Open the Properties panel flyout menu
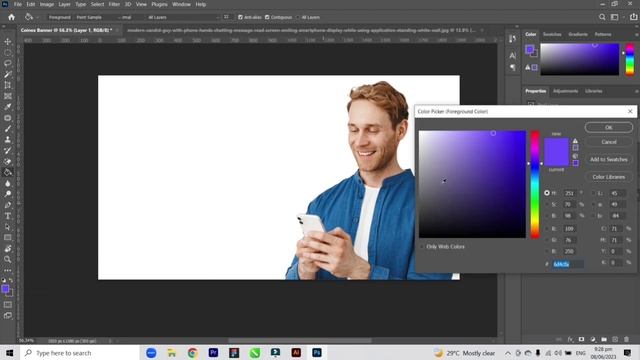 pos(636,91)
